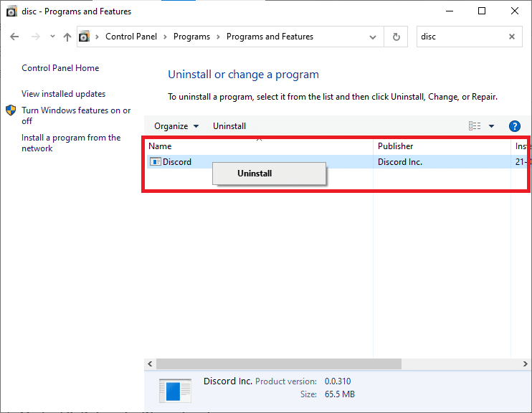This screenshot has height=413, width=532.
Task: Refresh the Programs and Features list
Action: click(396, 37)
